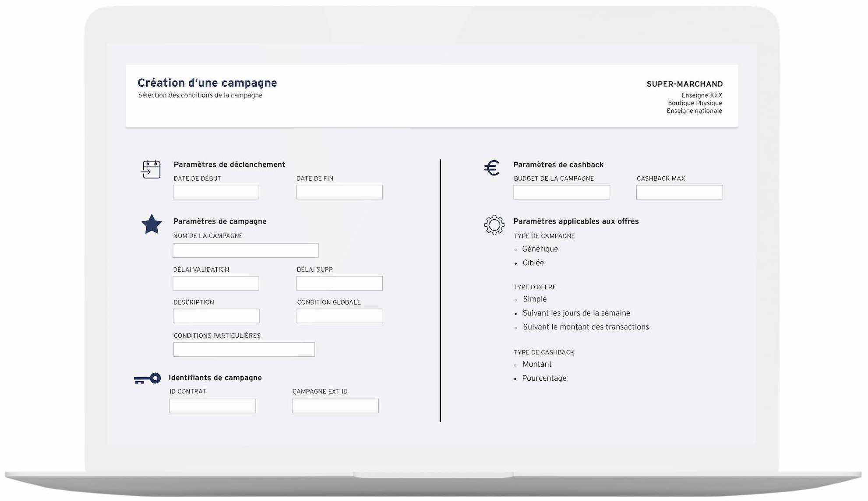
Task: Select the Ciblée campaign type
Action: click(x=529, y=263)
